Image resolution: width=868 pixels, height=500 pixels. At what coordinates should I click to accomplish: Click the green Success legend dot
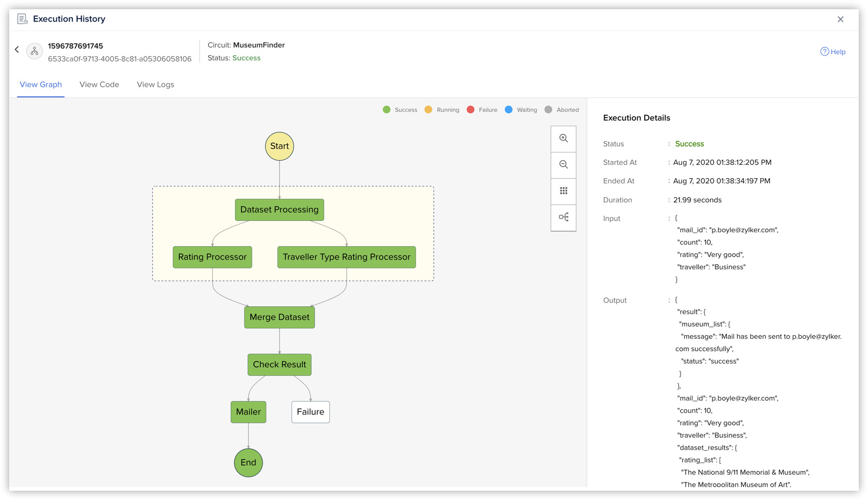[387, 110]
